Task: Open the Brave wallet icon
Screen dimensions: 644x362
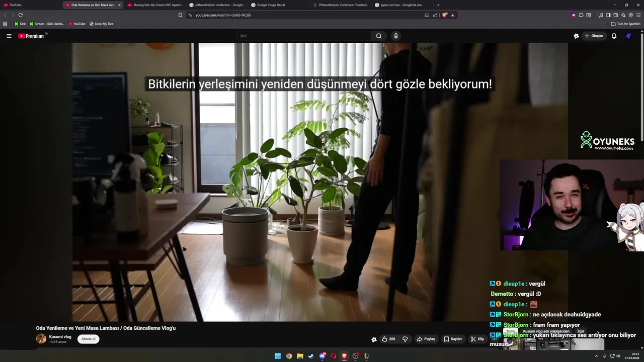Action: coord(615,15)
